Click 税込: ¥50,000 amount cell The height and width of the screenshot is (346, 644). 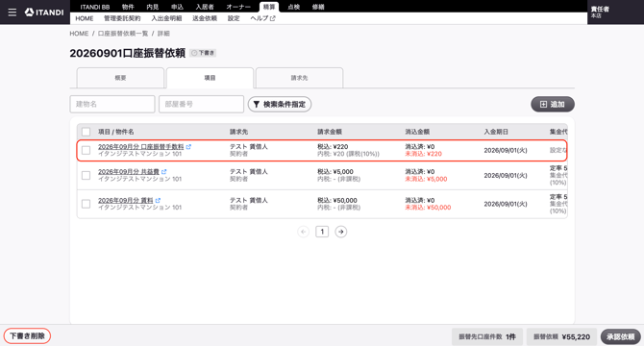337,200
